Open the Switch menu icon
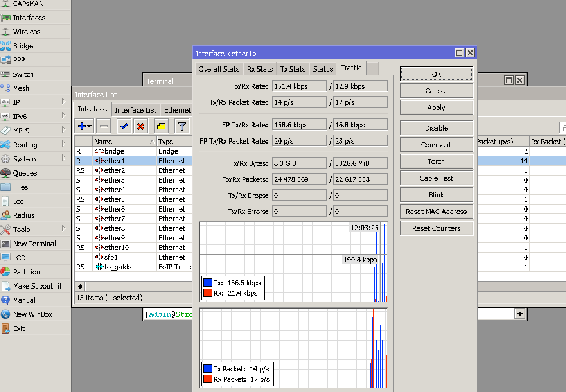The image size is (566, 392). (x=5, y=74)
